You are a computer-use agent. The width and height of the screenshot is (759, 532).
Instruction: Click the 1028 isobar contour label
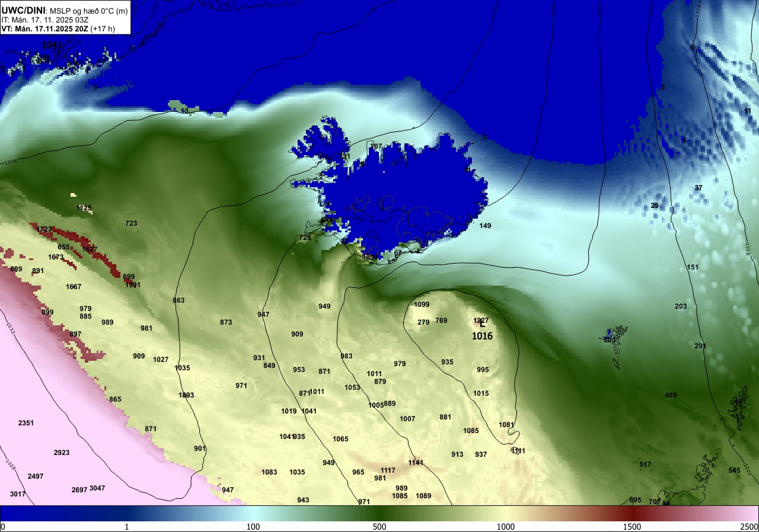[11, 464]
